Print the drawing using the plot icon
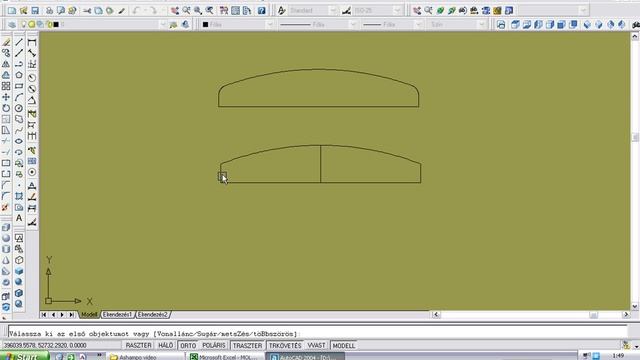Viewport: 640px width, 360px height. click(49, 11)
